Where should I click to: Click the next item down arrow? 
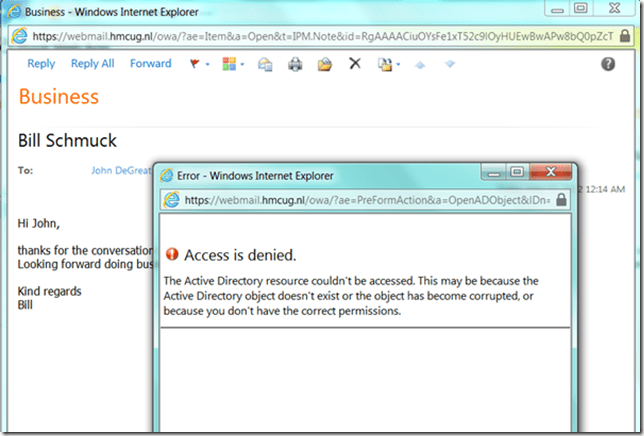point(450,64)
